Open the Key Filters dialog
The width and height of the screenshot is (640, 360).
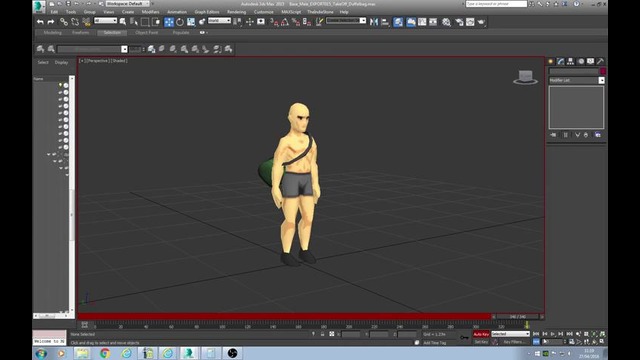point(514,342)
